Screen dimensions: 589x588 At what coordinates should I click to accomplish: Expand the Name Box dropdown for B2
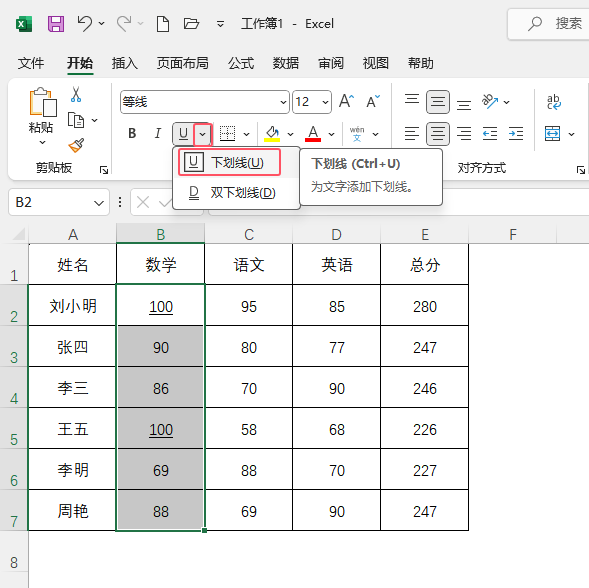point(99,203)
